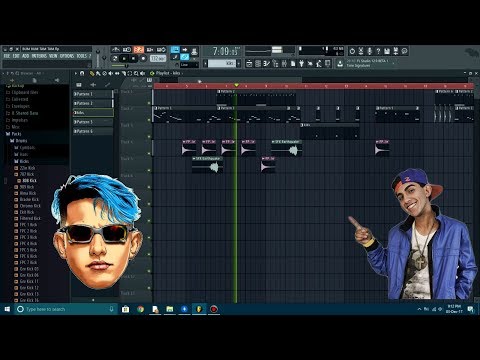This screenshot has height=360, width=480.
Task: Click the floppy disk save icon
Action: pos(387,51)
